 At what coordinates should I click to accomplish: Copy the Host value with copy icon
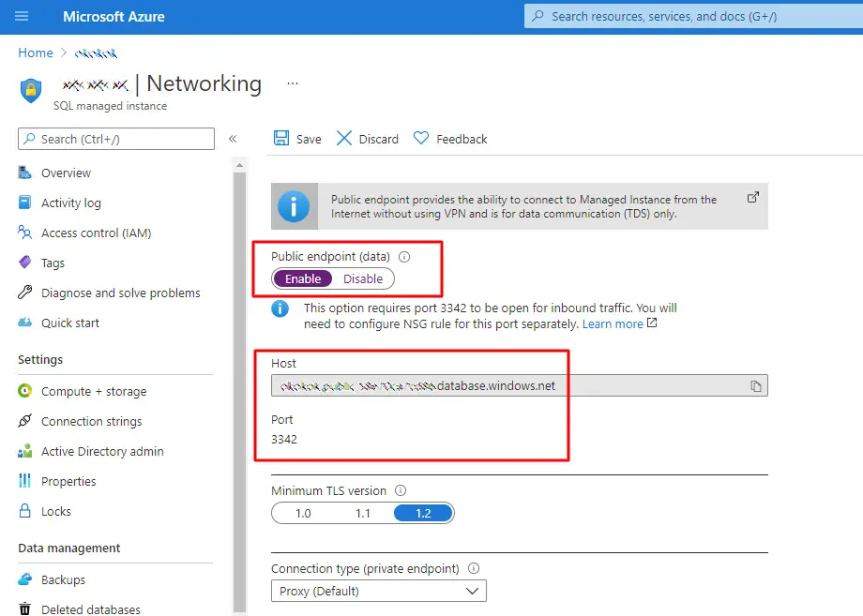pyautogui.click(x=756, y=386)
